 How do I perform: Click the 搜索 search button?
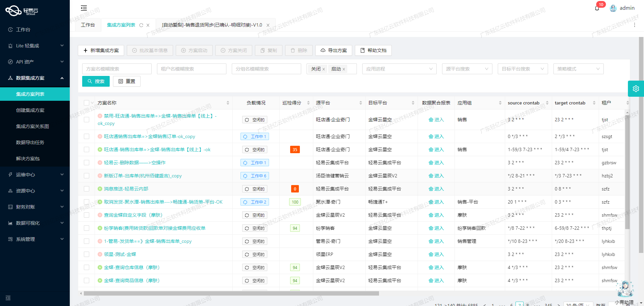point(96,81)
